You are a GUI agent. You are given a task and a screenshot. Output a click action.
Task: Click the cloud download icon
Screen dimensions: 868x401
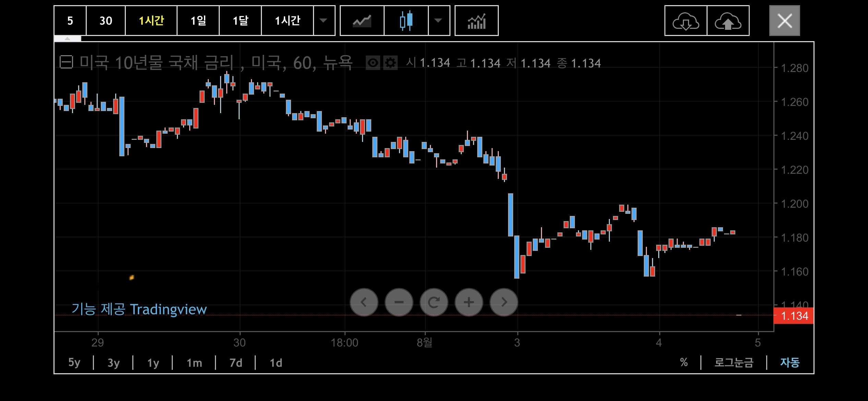pos(686,21)
